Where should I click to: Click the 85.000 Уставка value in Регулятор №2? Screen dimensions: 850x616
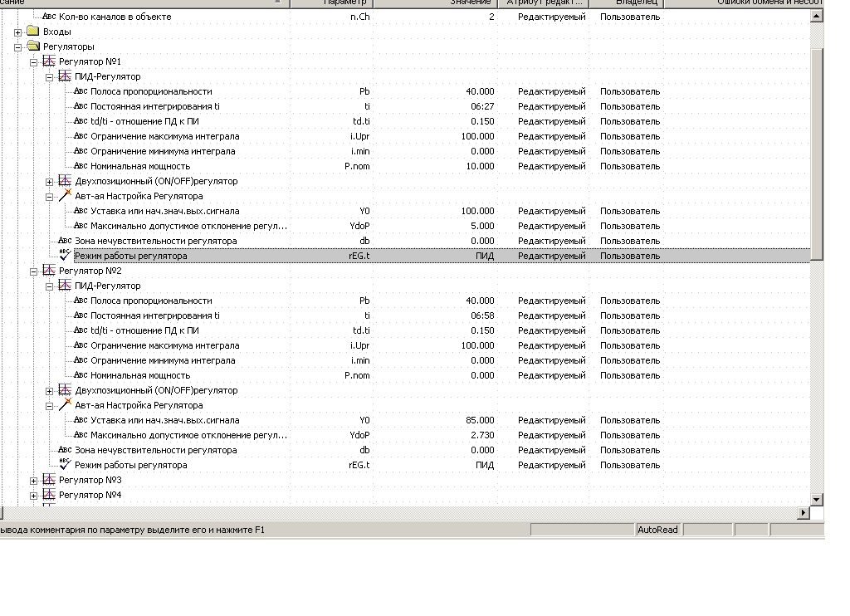click(x=477, y=420)
